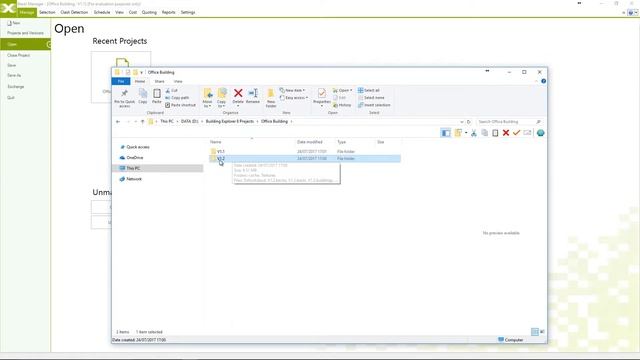Click the Explorer Help icon
Viewport: 640px width, 360px height.
pos(543,81)
